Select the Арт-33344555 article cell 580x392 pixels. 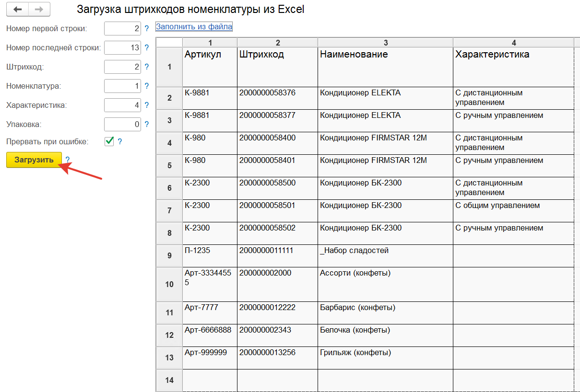point(210,284)
